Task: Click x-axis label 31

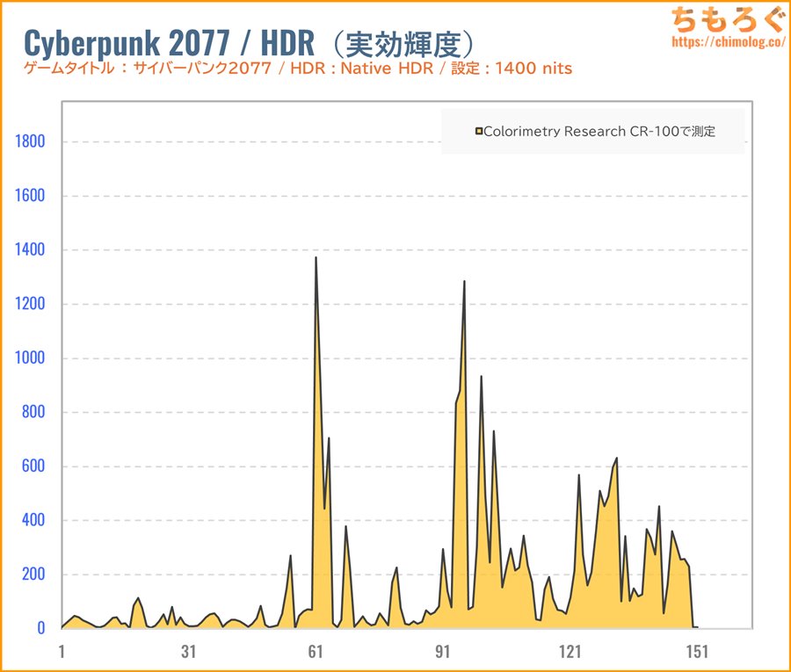Action: coord(189,652)
